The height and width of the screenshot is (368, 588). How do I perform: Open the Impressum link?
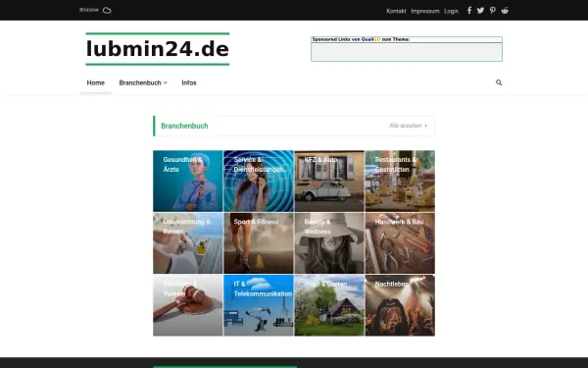point(425,11)
